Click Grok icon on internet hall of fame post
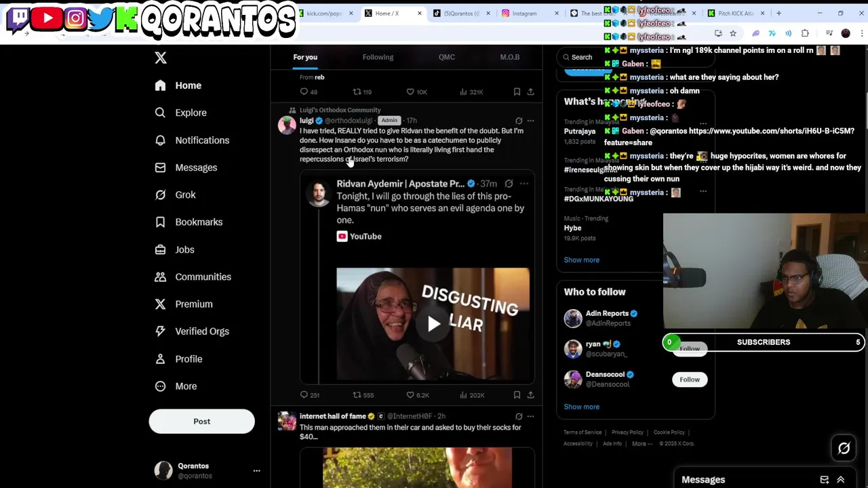This screenshot has height=488, width=868. pos(519,416)
